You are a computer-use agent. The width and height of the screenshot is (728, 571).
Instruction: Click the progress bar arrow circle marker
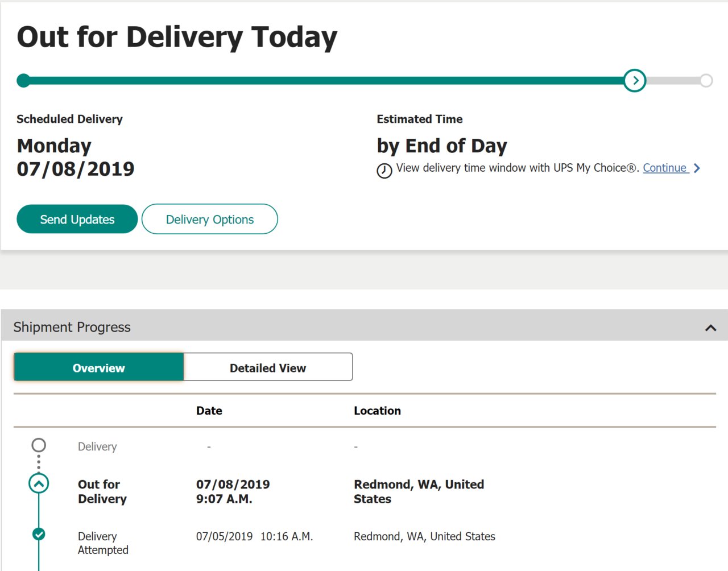pos(635,81)
